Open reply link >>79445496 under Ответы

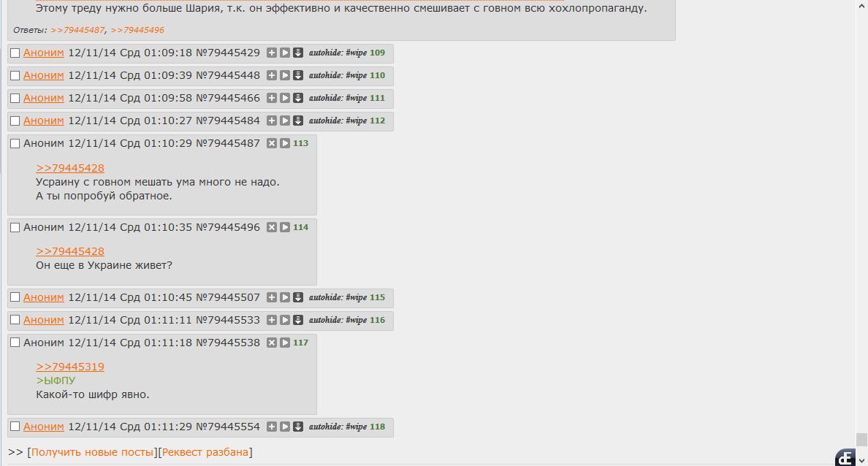[x=137, y=30]
